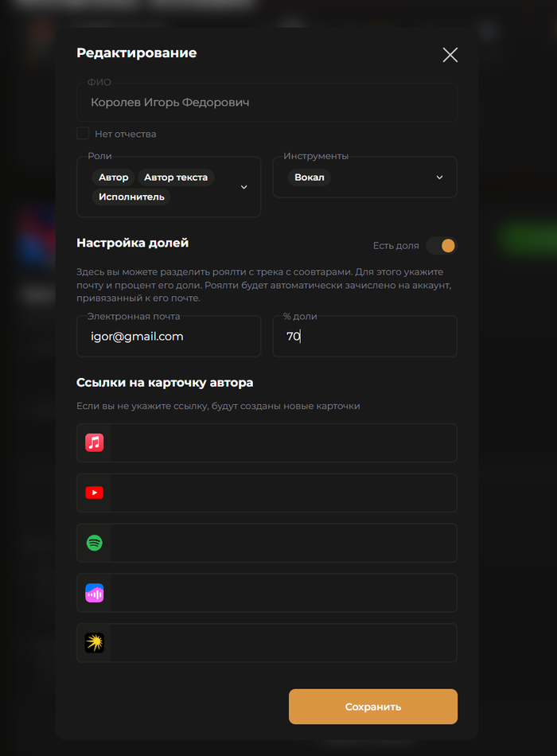Click the YouTube icon
The width and height of the screenshot is (557, 756).
coord(95,493)
